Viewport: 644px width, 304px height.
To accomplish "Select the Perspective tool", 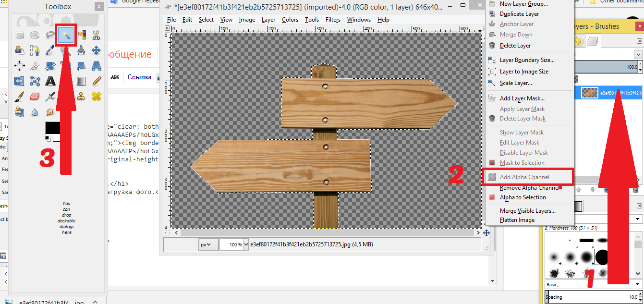I will [x=96, y=65].
